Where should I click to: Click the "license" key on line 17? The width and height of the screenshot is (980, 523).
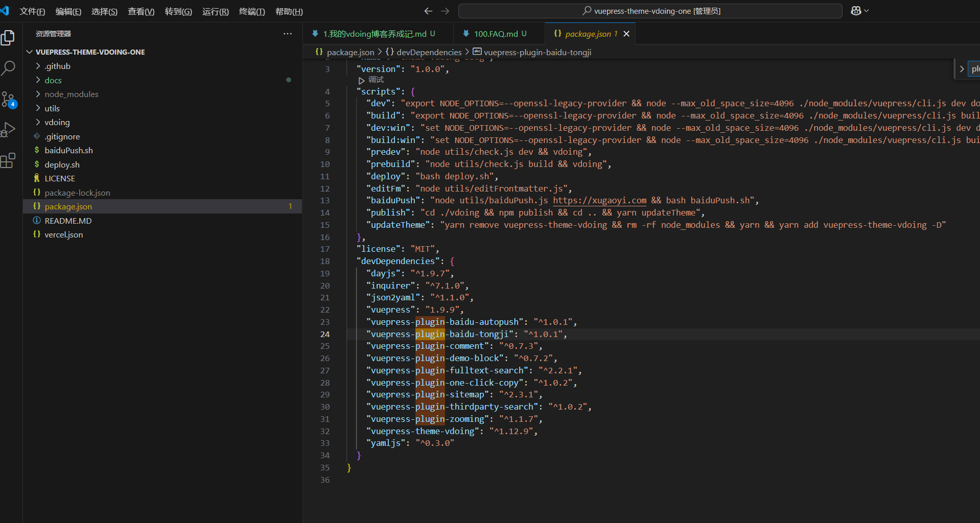[x=378, y=249]
